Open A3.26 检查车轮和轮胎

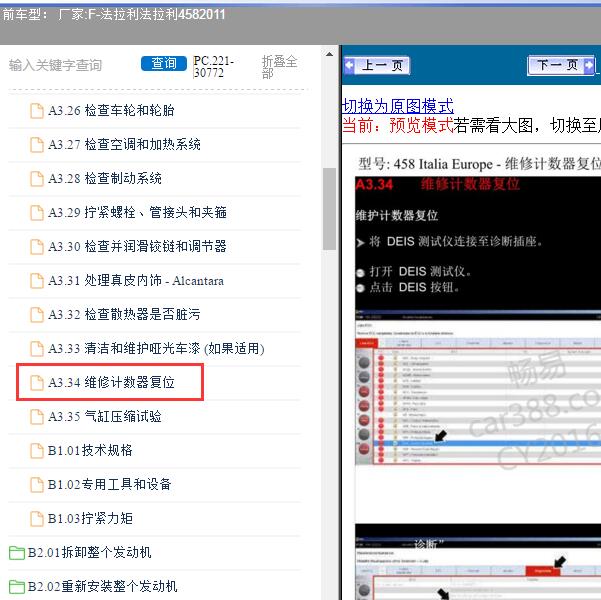point(111,110)
